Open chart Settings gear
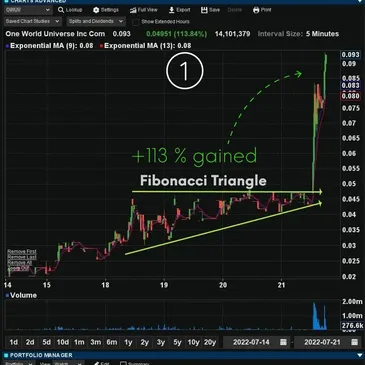Image resolution: width=365 pixels, height=365 pixels. pos(96,10)
